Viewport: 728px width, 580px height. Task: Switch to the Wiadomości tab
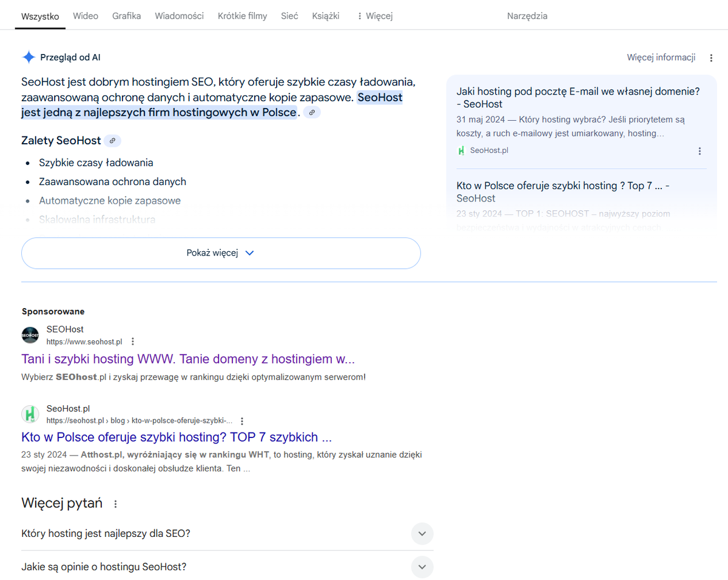point(179,16)
